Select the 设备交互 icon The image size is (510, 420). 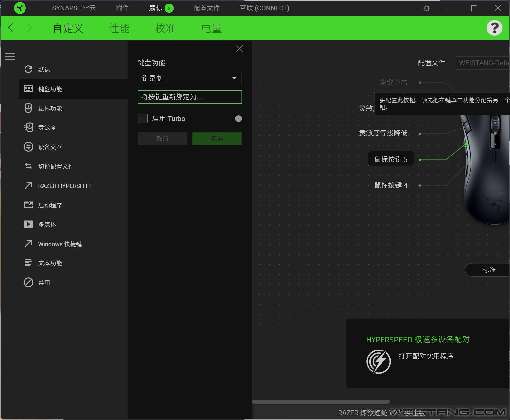click(x=28, y=147)
